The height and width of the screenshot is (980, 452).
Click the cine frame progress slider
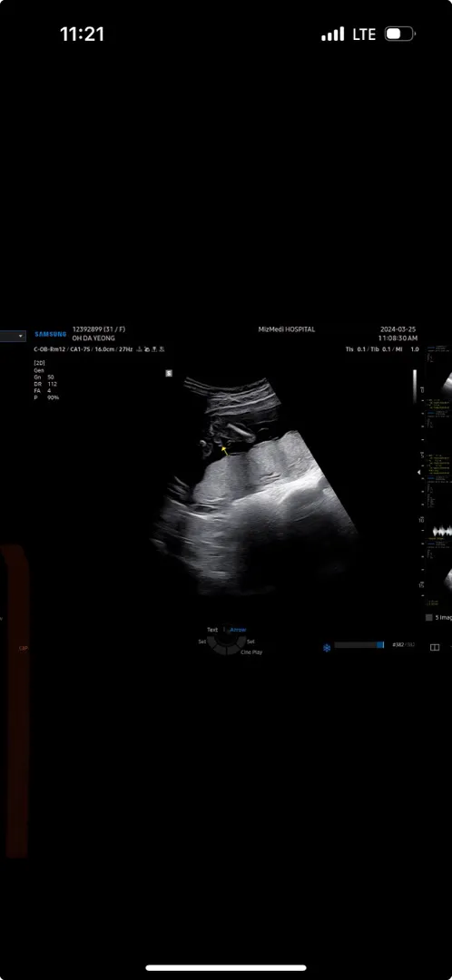[359, 645]
